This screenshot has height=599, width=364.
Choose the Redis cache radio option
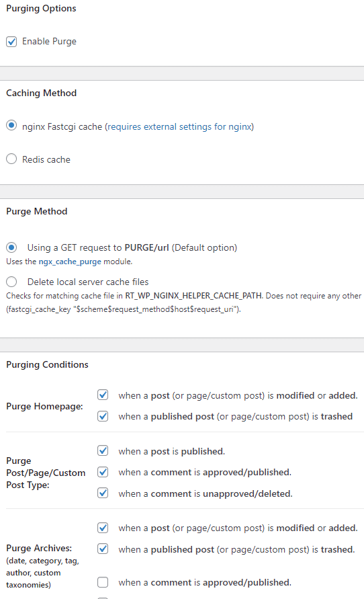[11, 159]
